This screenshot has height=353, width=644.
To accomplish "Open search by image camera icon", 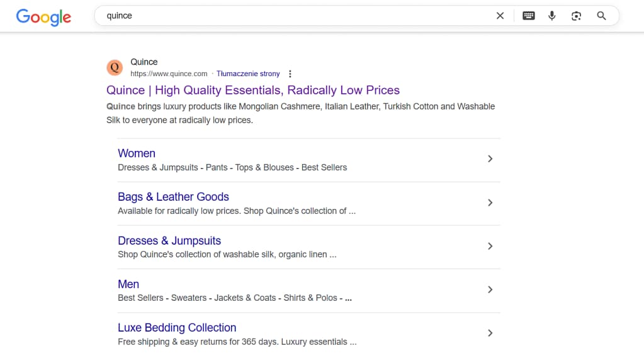I will [576, 16].
